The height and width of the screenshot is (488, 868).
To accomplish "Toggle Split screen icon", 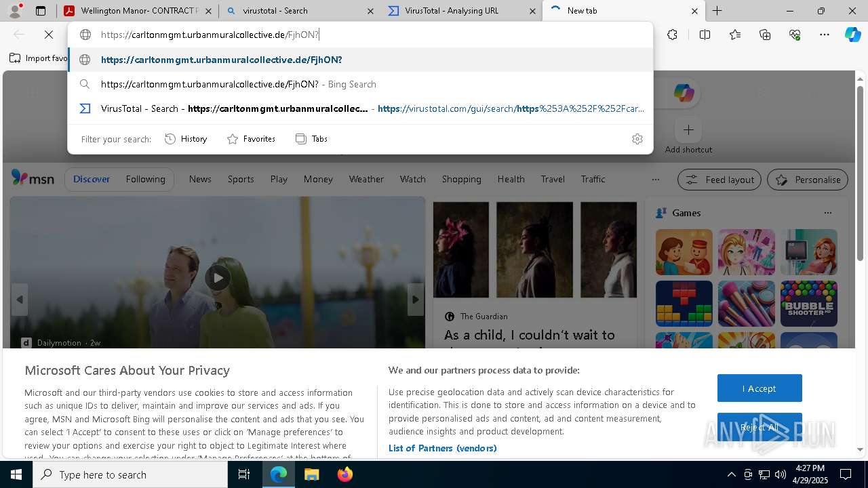I will (x=705, y=35).
